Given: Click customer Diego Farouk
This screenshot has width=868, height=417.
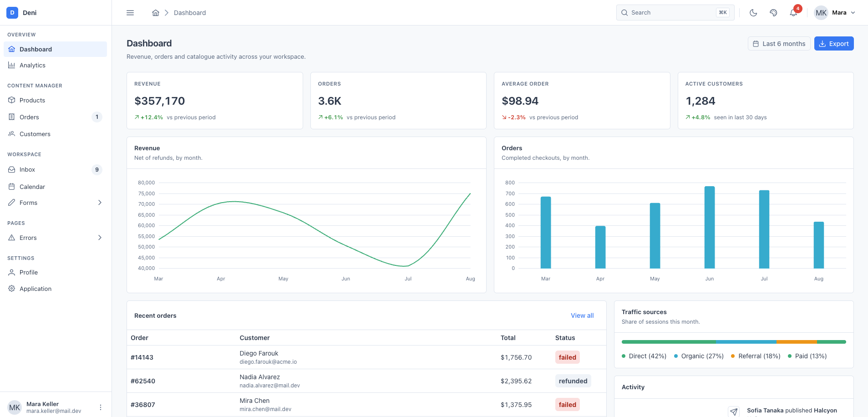Looking at the screenshot, I should (x=259, y=353).
